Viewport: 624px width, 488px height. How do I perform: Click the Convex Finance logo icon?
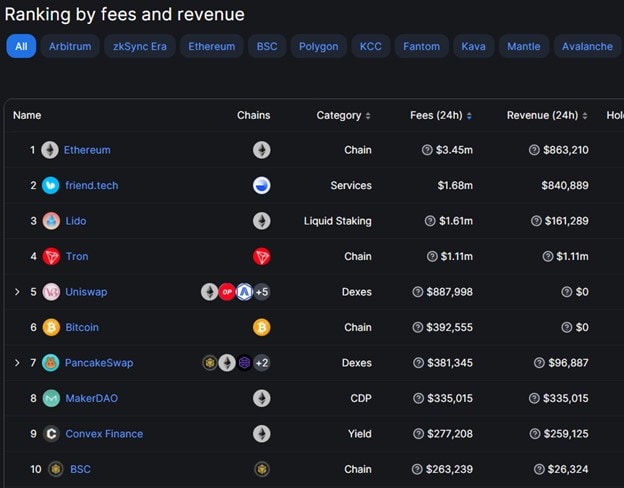click(x=51, y=433)
